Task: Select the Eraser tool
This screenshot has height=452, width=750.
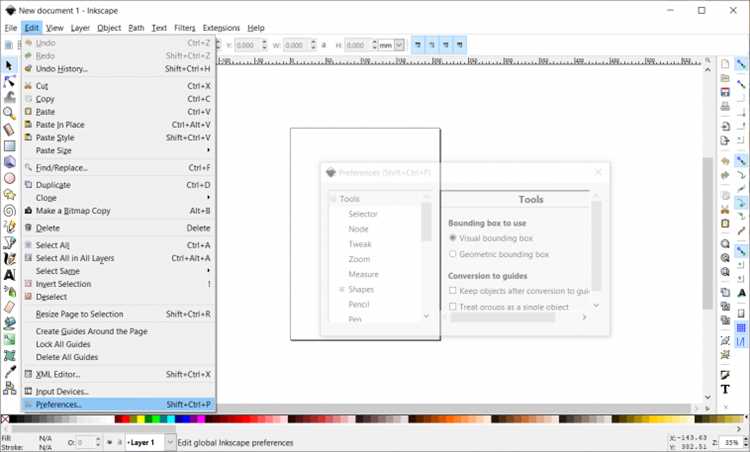Action: tap(9, 307)
